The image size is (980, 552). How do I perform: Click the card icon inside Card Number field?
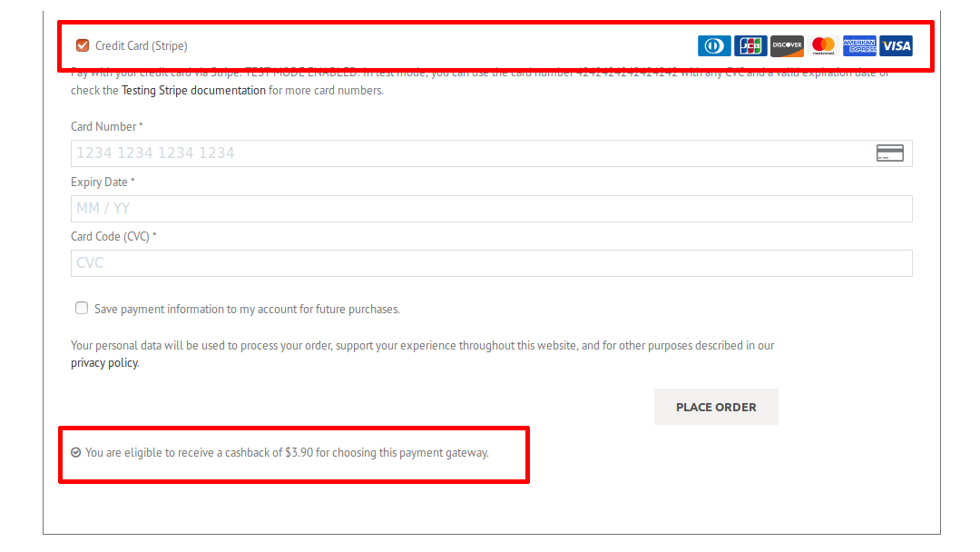coord(889,153)
